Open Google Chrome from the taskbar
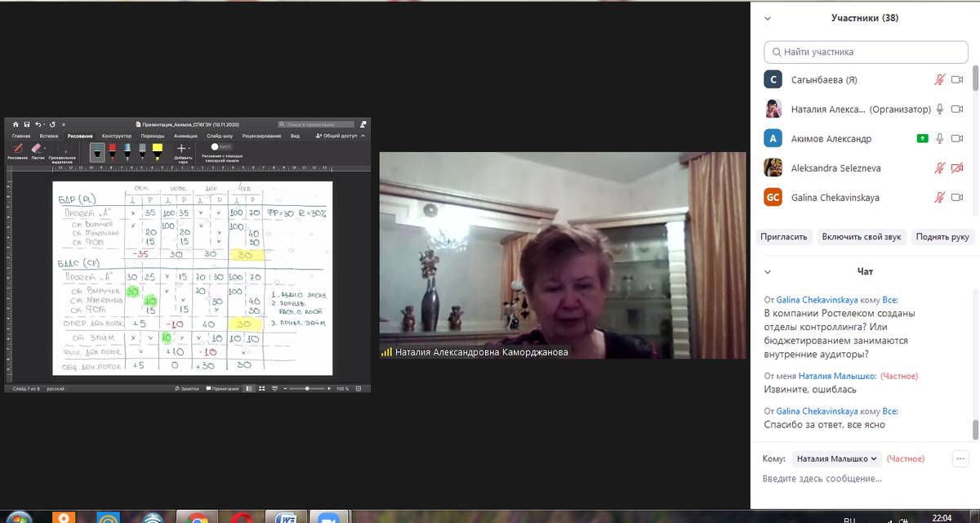980x523 pixels. 197,517
